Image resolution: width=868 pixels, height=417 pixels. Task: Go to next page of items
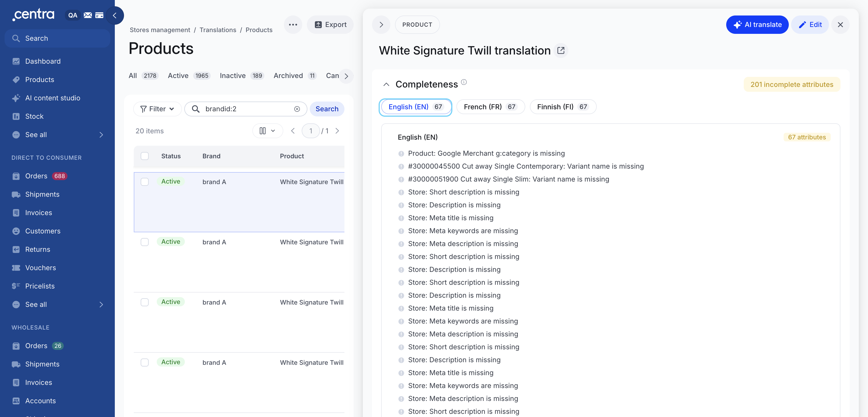click(337, 131)
